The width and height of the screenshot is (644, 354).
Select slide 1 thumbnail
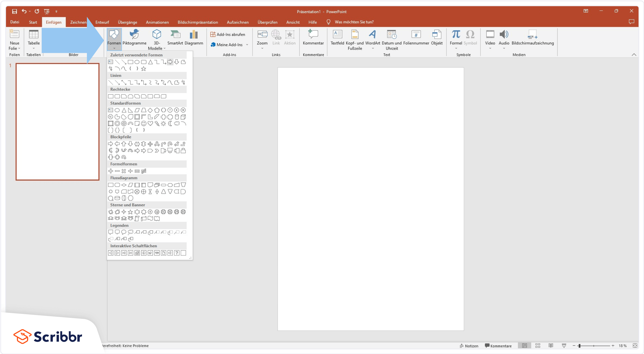pyautogui.click(x=57, y=122)
